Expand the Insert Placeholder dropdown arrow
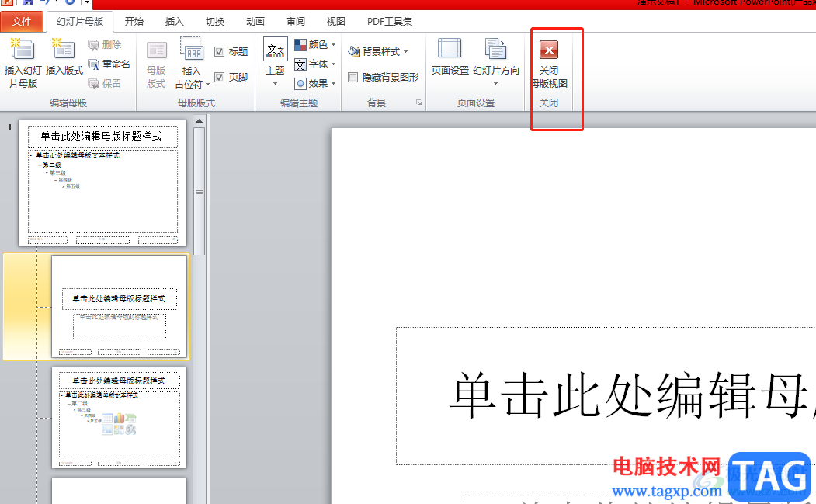 (207, 85)
